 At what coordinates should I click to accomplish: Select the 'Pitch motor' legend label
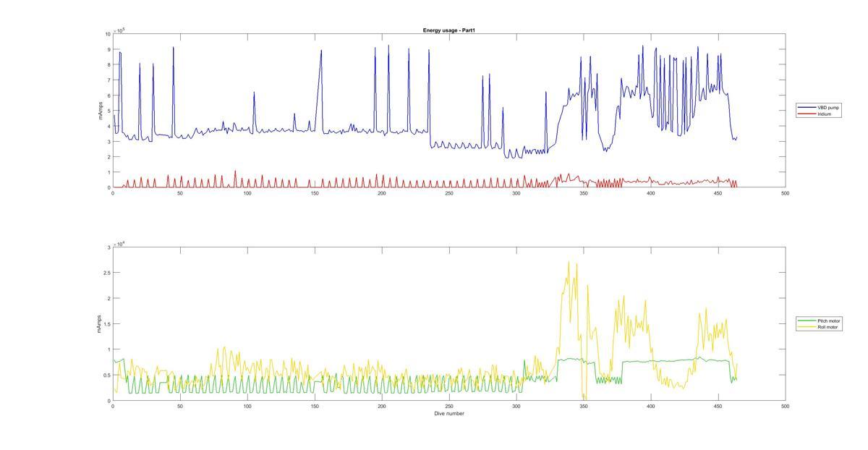[x=829, y=320]
